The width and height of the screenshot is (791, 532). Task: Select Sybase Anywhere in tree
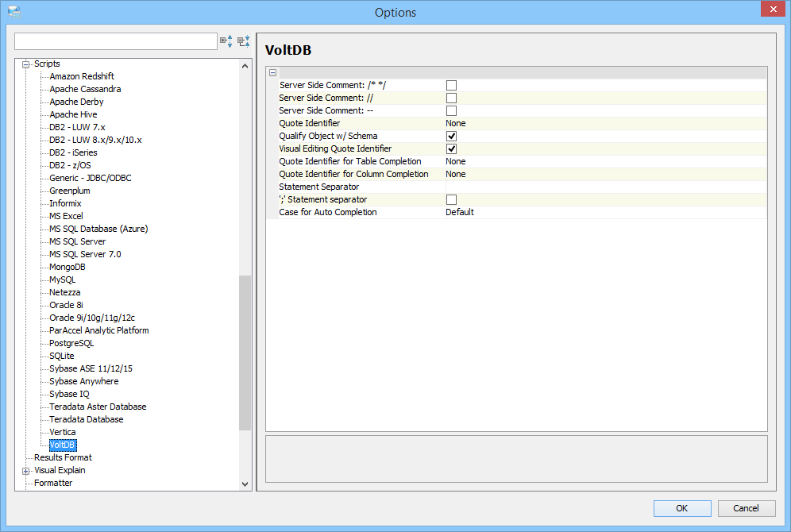[83, 381]
